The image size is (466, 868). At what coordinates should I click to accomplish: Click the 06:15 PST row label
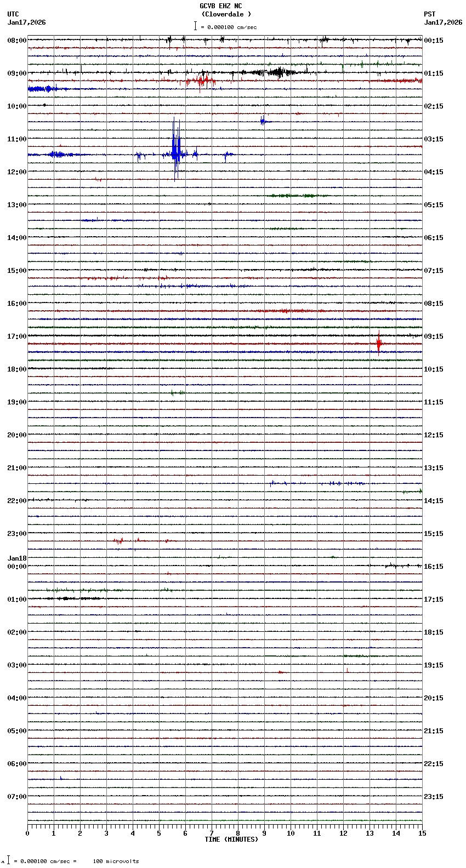(434, 238)
